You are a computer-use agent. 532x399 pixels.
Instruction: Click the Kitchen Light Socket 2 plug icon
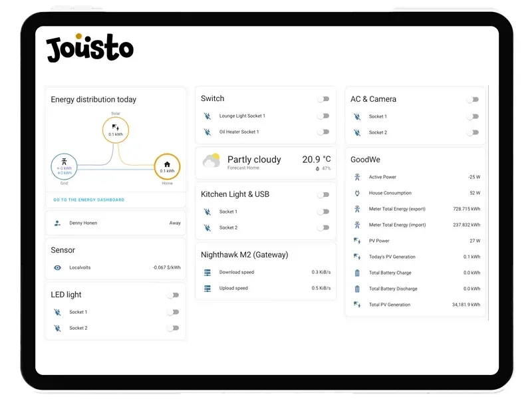tap(207, 227)
